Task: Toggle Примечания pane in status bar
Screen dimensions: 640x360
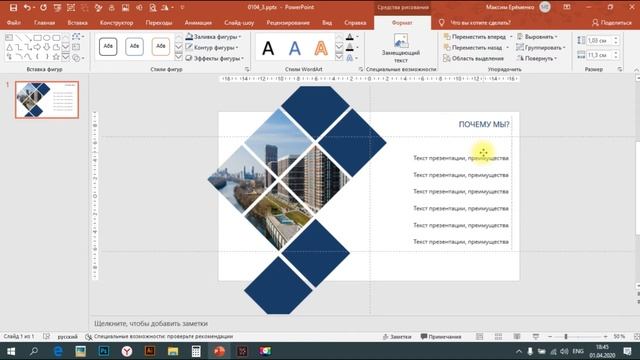Action: point(441,337)
